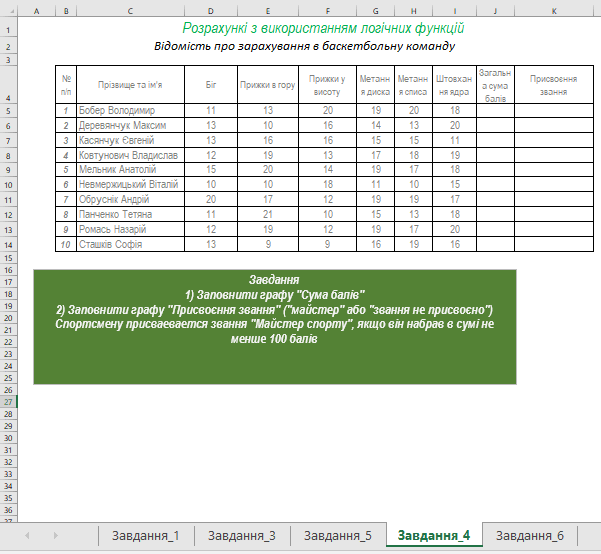The width and height of the screenshot is (601, 554).
Task: Select the column D header
Action: (x=211, y=11)
